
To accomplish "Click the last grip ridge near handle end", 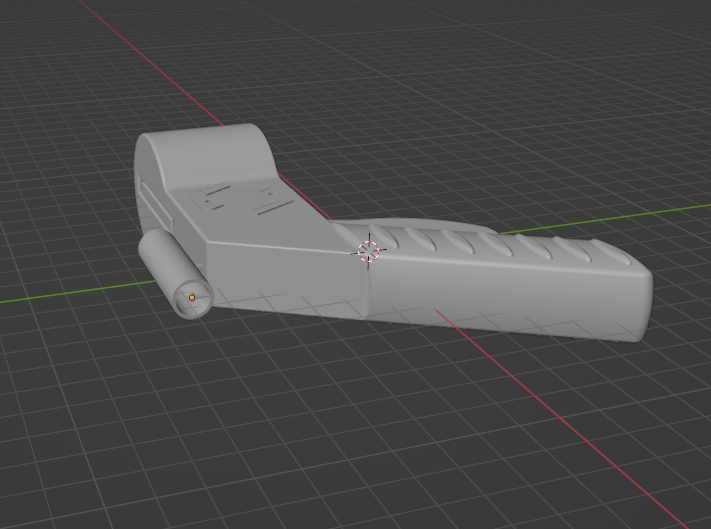I will [x=617, y=252].
